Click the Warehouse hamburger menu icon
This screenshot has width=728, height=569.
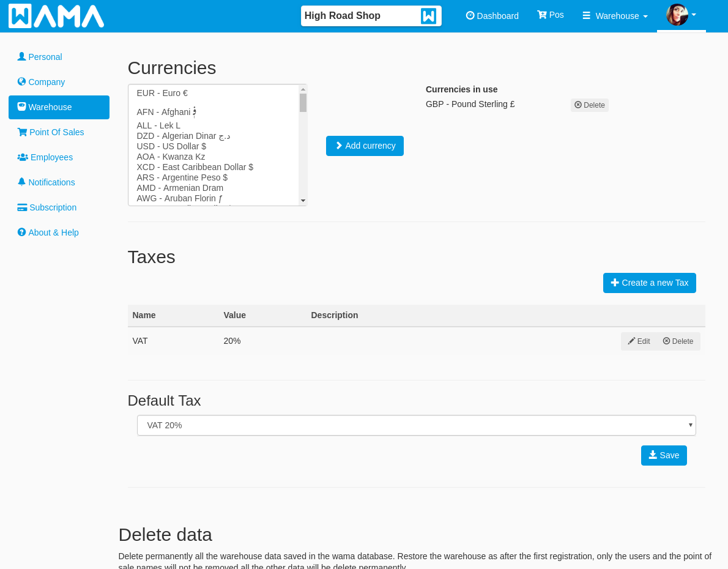tap(587, 16)
